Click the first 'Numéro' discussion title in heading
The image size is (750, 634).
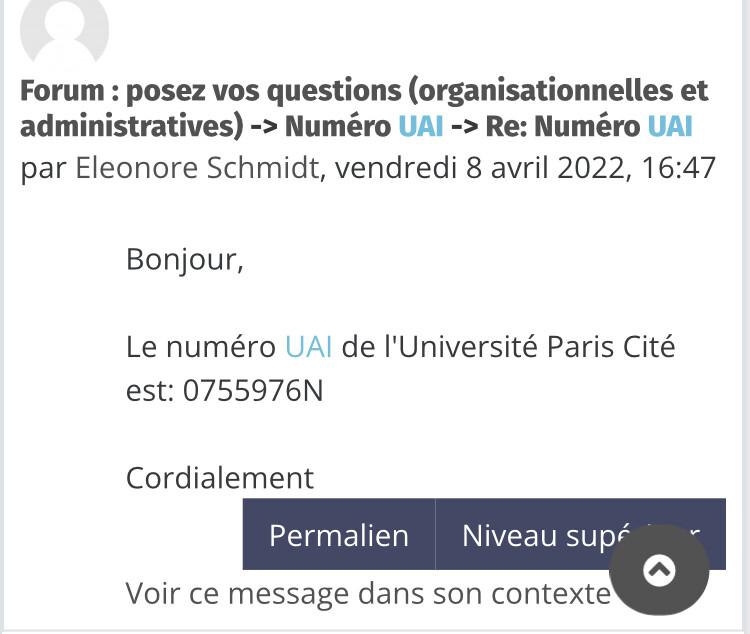click(x=338, y=127)
